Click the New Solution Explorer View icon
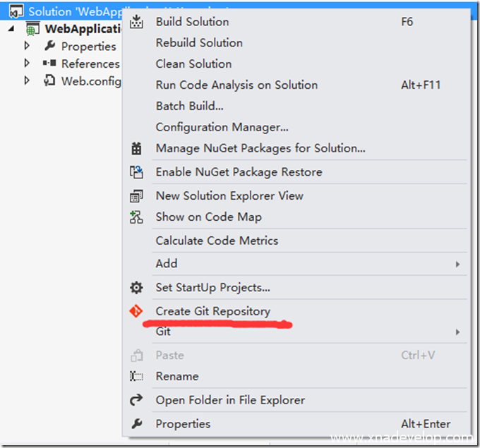The height and width of the screenshot is (448, 480). 137,196
